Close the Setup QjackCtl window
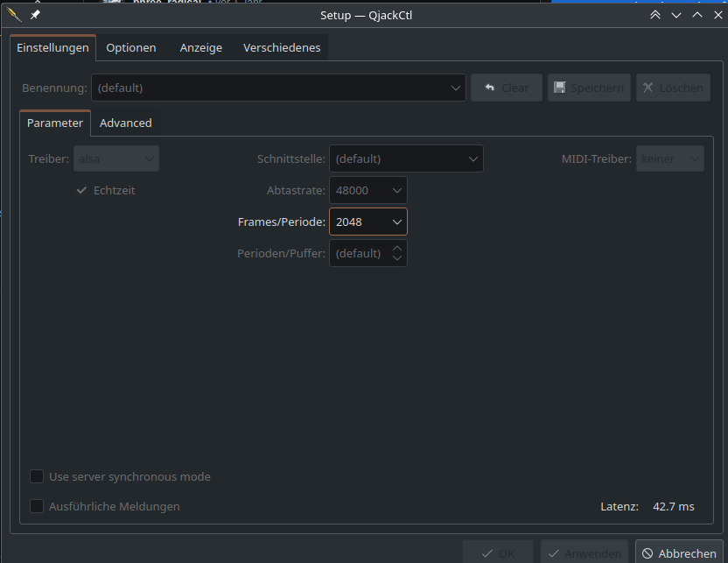This screenshot has width=728, height=563. point(717,15)
